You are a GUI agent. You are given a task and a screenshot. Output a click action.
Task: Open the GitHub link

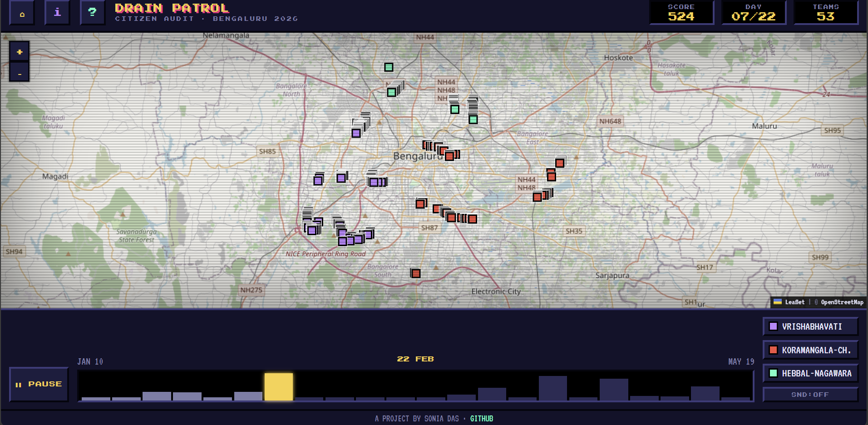tap(482, 419)
